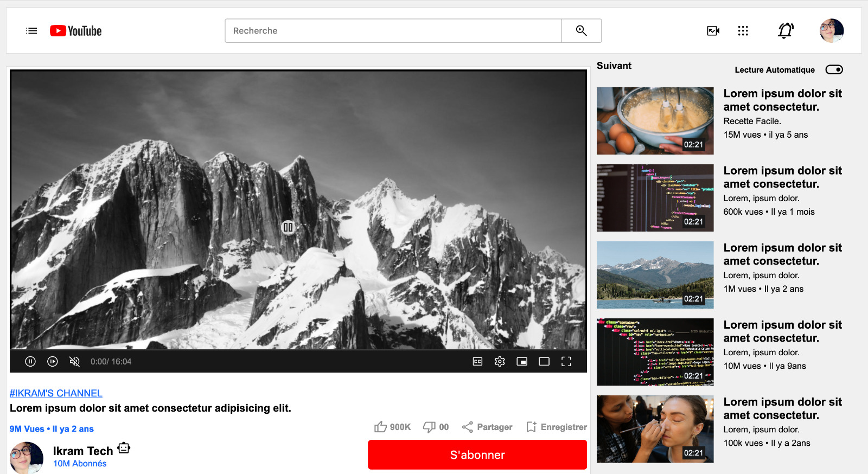Open the HTML code video thumbnail

coord(655,352)
